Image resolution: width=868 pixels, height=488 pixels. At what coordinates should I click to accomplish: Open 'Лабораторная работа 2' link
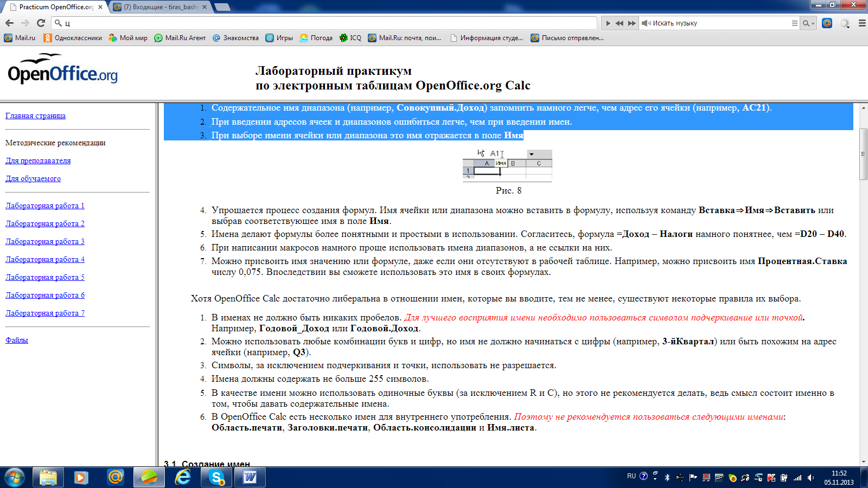pos(45,223)
